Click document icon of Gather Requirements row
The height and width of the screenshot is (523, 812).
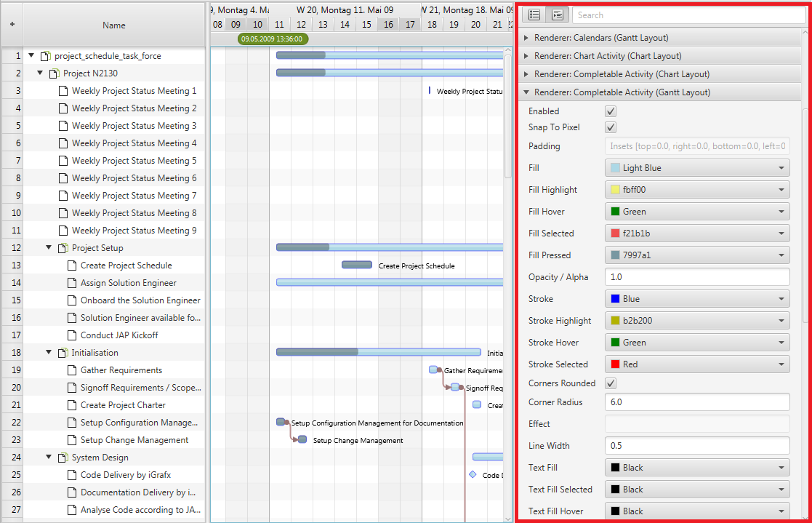72,370
